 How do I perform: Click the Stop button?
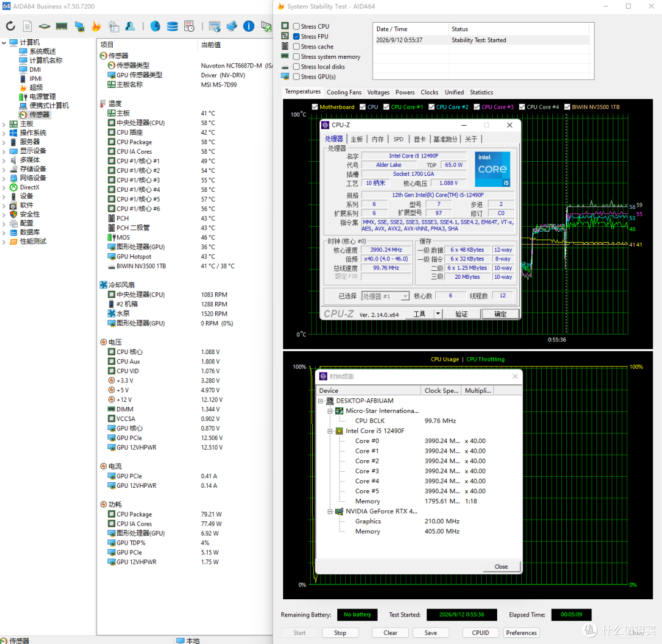click(x=340, y=632)
